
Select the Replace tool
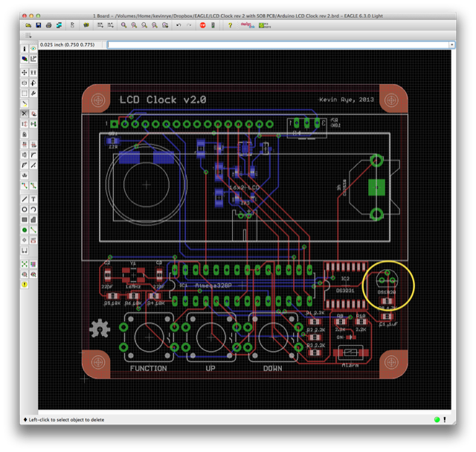(33, 124)
